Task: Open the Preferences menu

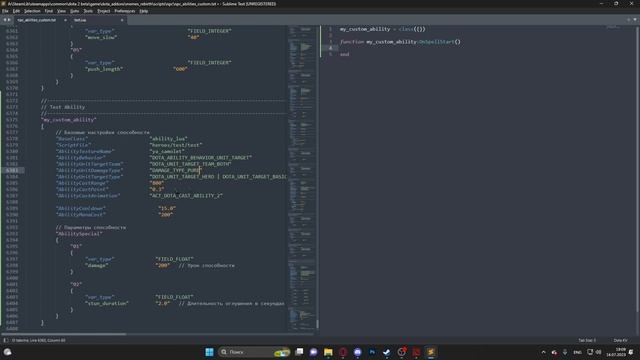Action: pos(124,11)
